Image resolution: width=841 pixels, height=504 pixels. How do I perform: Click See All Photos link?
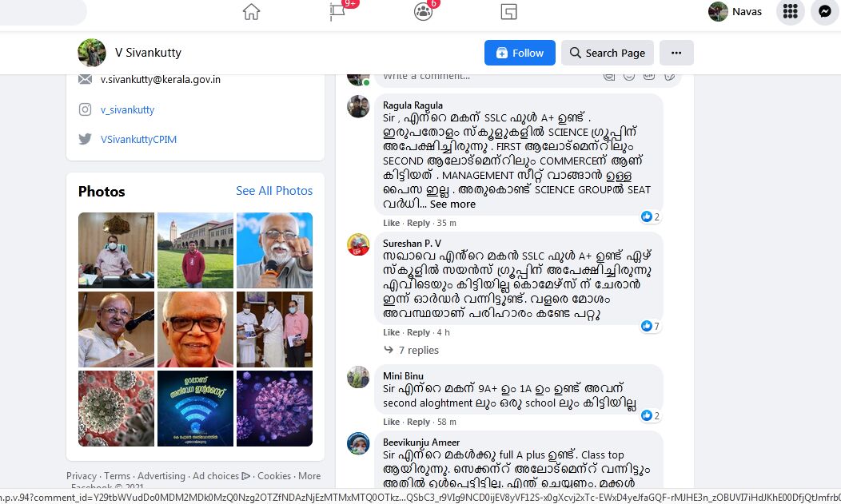[274, 191]
